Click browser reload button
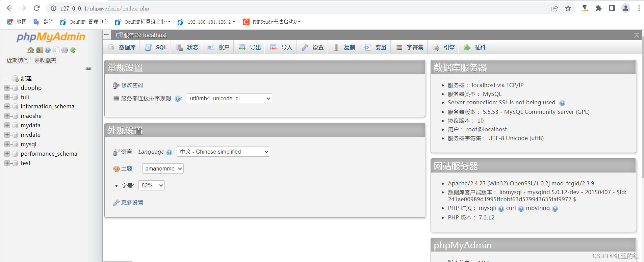Image resolution: width=644 pixels, height=262 pixels. click(x=37, y=8)
